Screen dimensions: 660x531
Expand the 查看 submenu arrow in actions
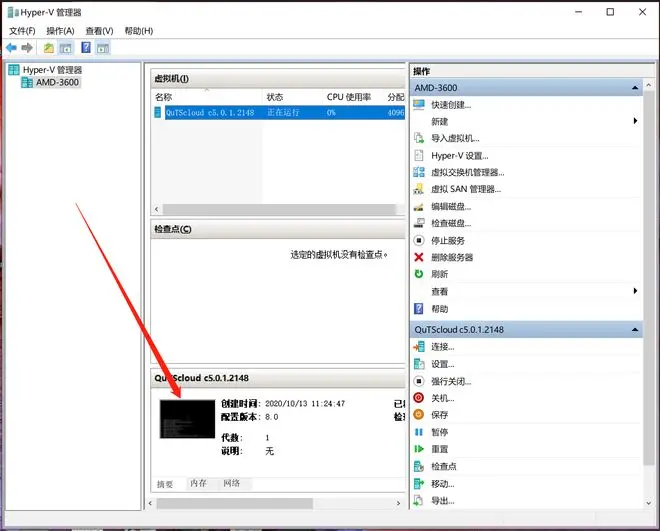(635, 291)
